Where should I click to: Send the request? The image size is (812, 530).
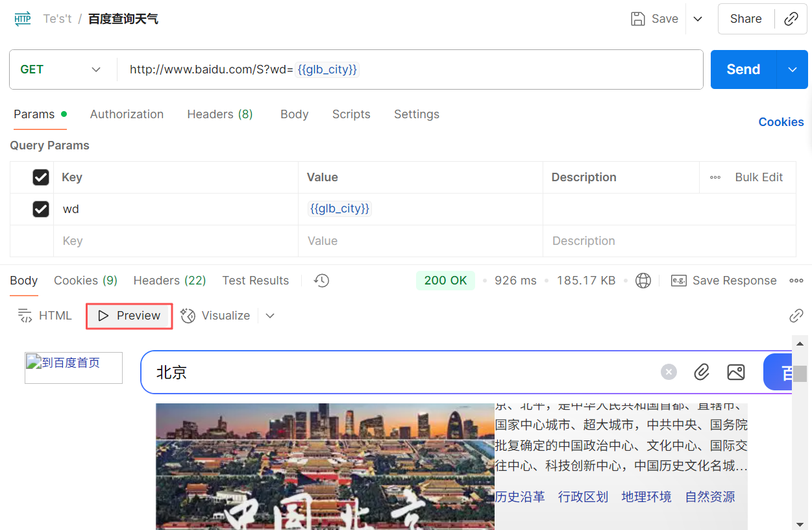[743, 69]
